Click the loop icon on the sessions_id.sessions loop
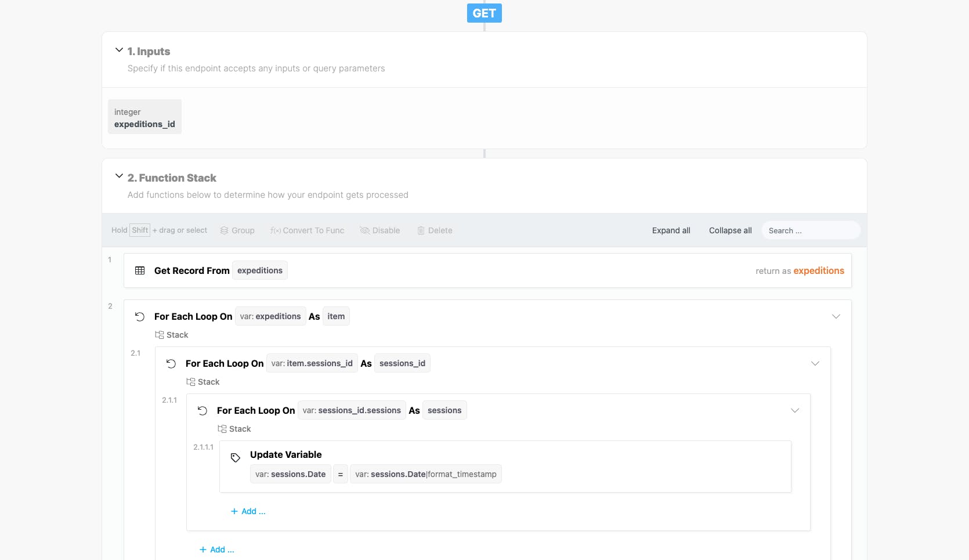 click(x=203, y=411)
